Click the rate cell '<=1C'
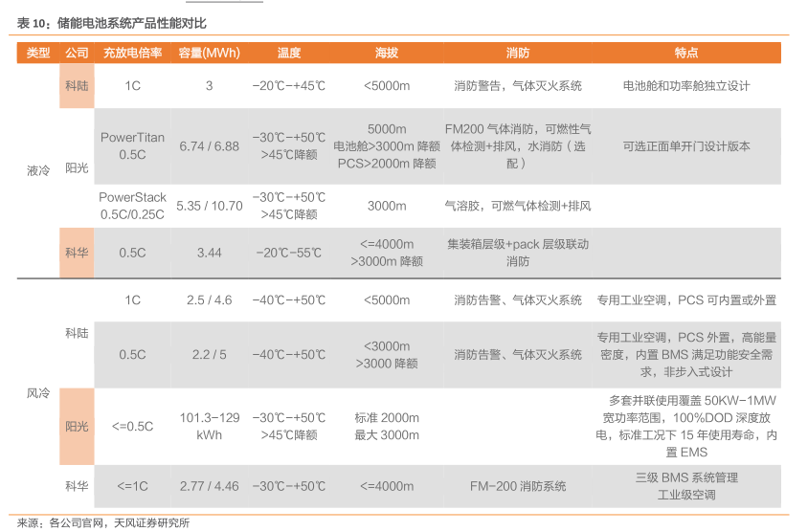 132,486
